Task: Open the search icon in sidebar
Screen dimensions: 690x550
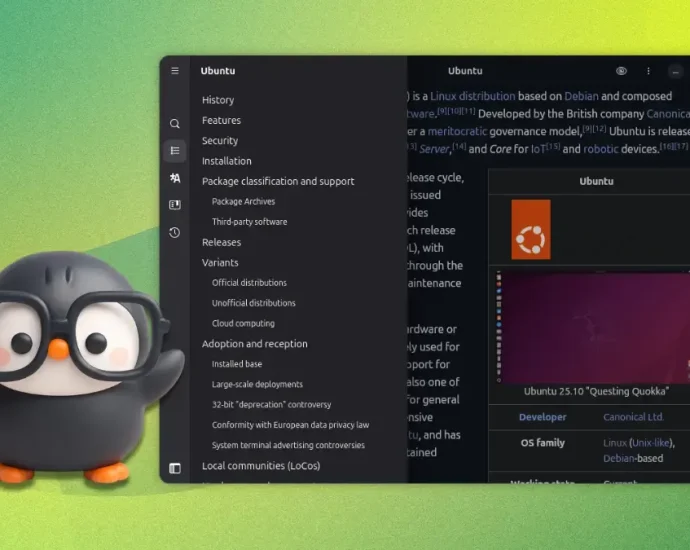Action: [x=175, y=124]
